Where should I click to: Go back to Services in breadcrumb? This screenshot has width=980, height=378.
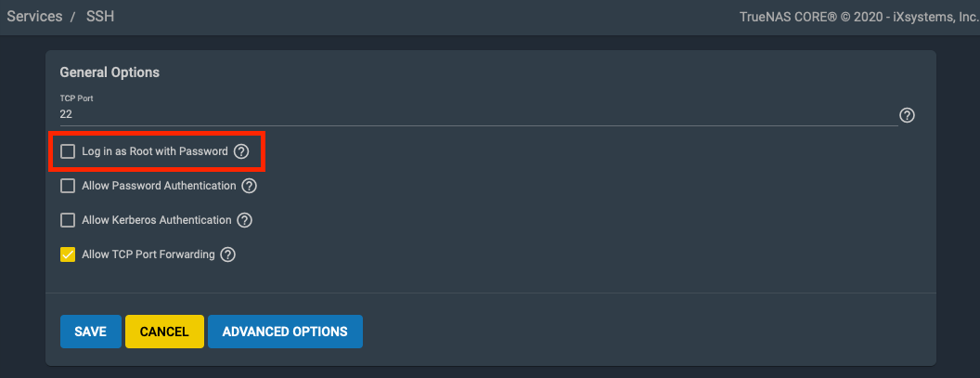34,17
